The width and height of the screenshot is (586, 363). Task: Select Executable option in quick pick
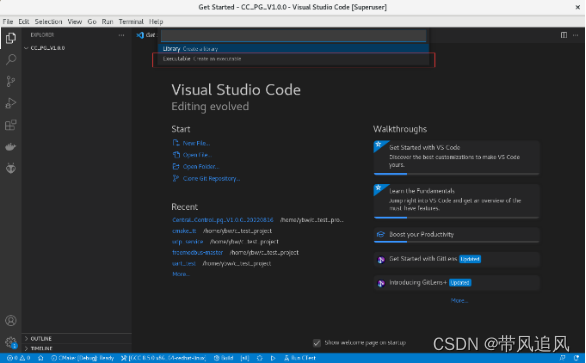click(x=293, y=59)
